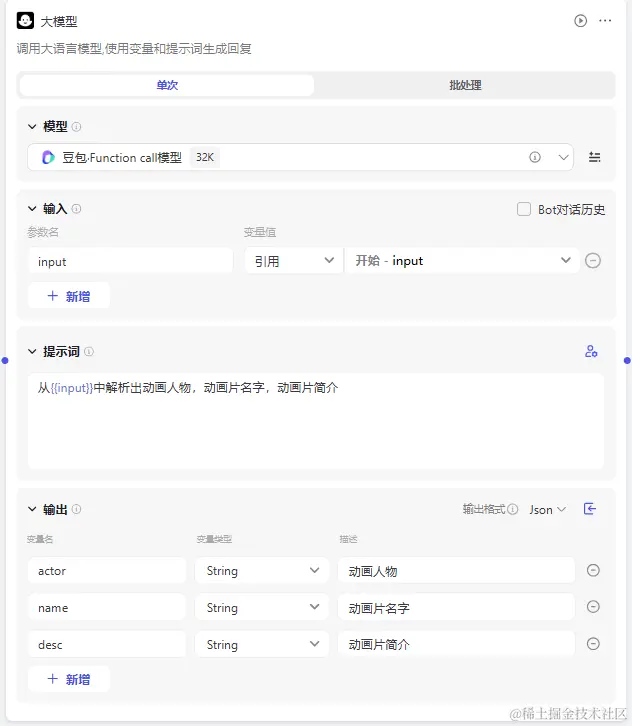The width and height of the screenshot is (632, 726).
Task: Open the 引用 value type dropdown
Action: pos(294,261)
